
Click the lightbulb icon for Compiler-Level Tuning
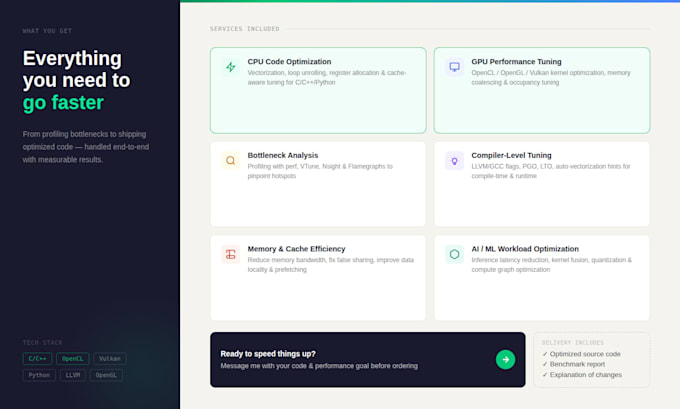tap(454, 161)
